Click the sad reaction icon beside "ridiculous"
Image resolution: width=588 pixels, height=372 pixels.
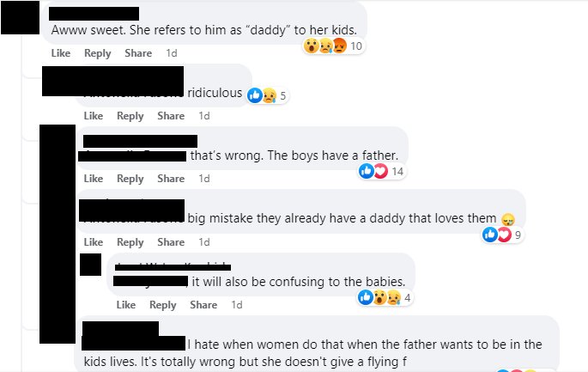268,95
